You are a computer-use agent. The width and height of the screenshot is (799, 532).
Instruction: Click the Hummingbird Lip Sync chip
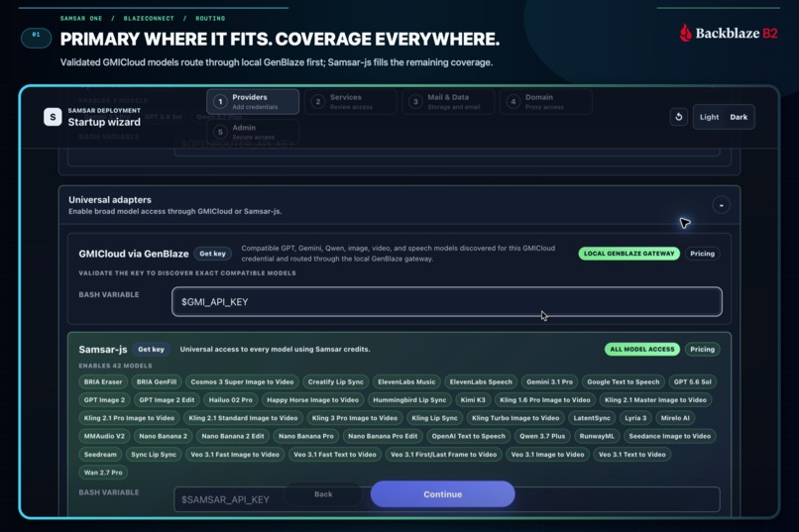[x=409, y=400]
